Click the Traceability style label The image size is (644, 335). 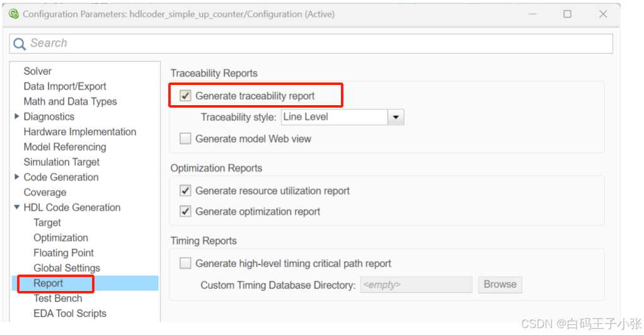(x=238, y=117)
